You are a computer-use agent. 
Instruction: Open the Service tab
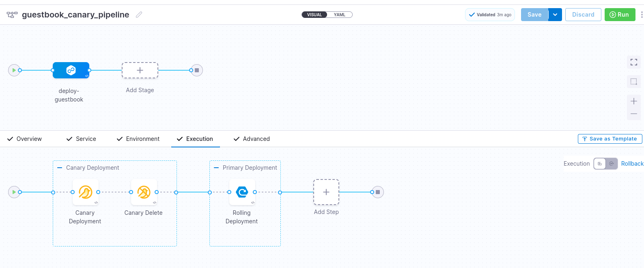(82, 139)
